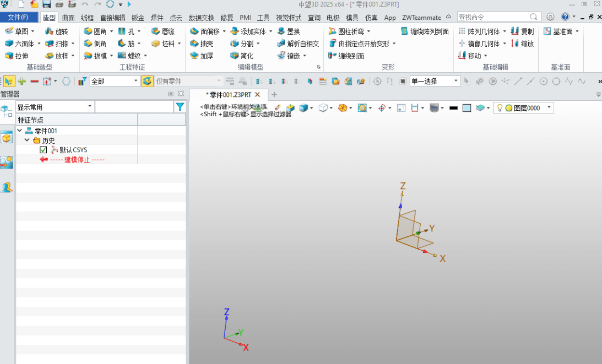This screenshot has width=602, height=364.
Task: Click the black line color swatch
Action: [x=453, y=108]
